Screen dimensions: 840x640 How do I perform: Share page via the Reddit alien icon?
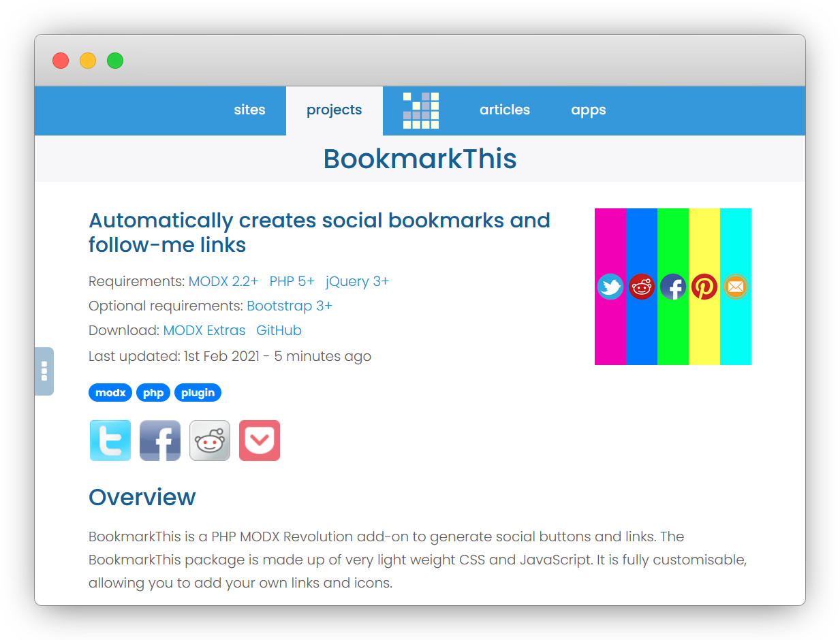210,441
